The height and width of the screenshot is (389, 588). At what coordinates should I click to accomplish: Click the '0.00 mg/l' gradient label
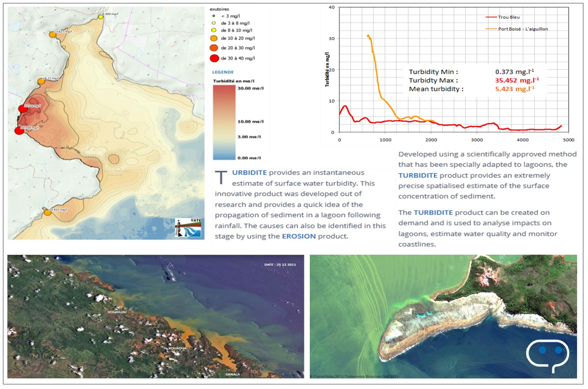click(x=249, y=158)
